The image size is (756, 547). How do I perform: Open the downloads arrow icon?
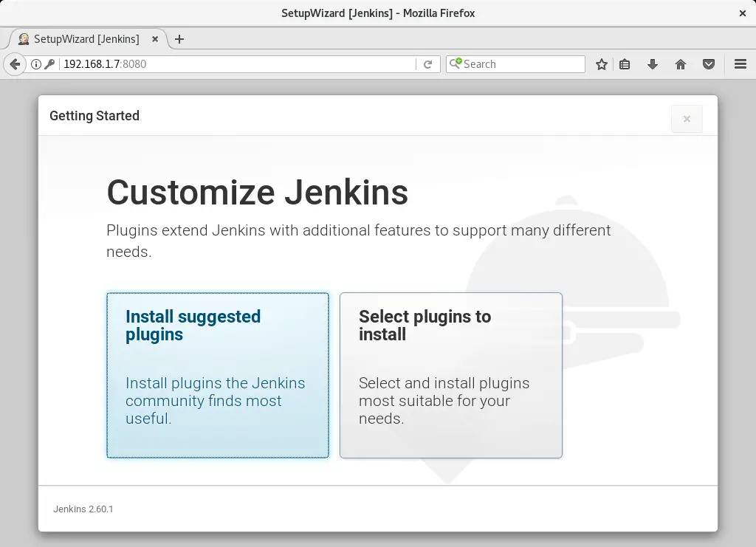(x=653, y=64)
